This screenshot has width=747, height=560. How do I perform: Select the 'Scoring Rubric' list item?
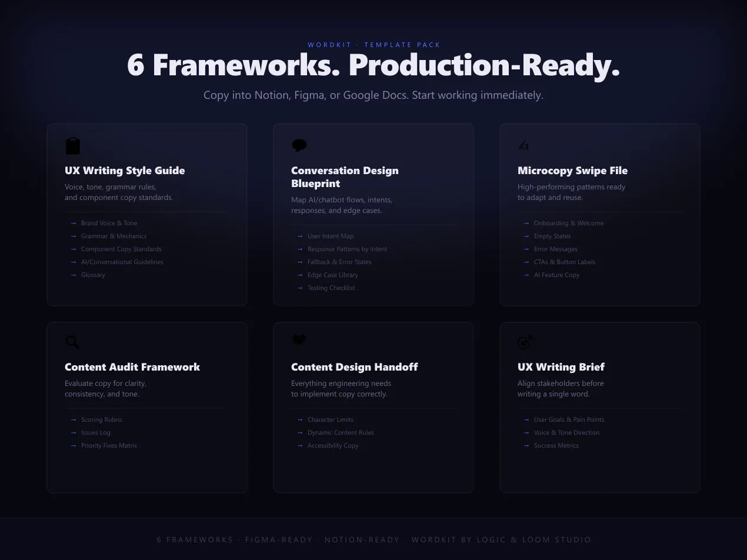tap(102, 419)
